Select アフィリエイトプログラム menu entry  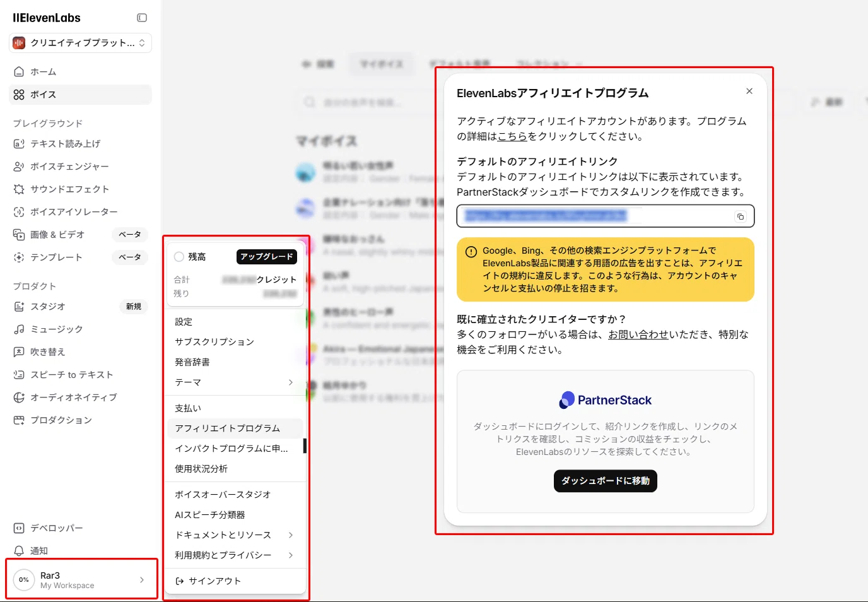pyautogui.click(x=235, y=428)
